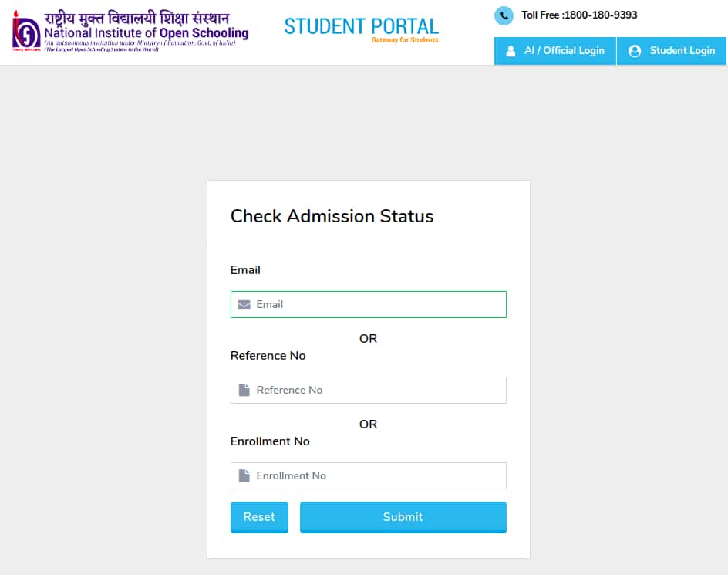
Task: Open the AI / Official Login tab
Action: click(555, 51)
